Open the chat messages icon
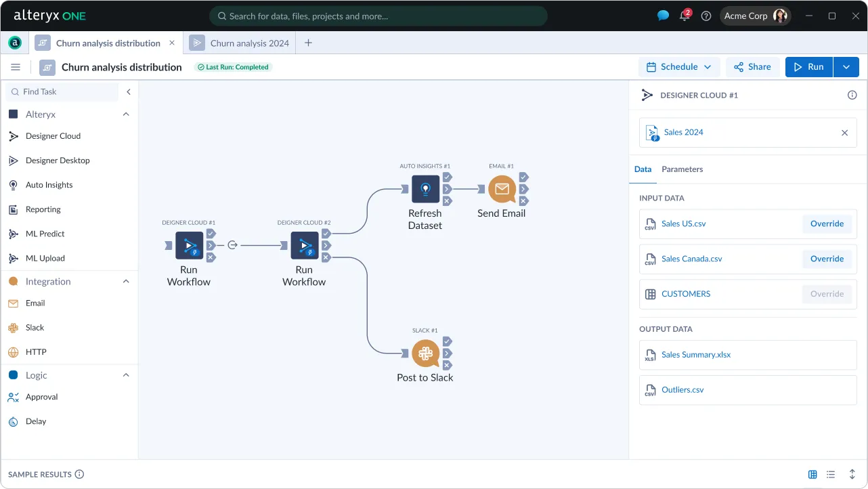 click(663, 16)
